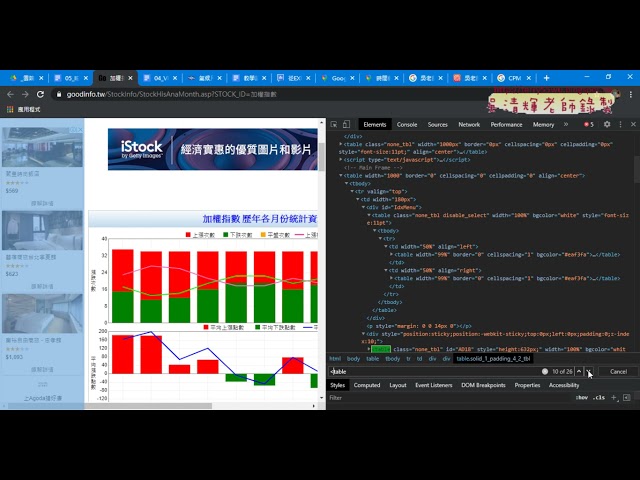Close the goodinfo active tab
This screenshot has height=480, width=640.
pos(130,78)
